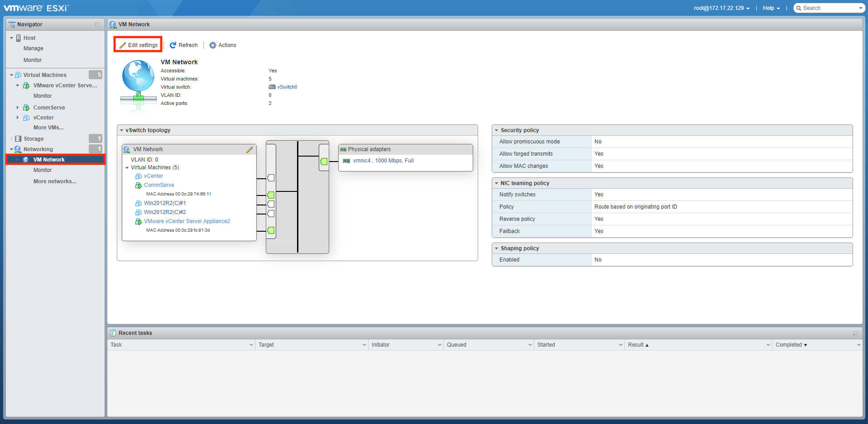868x424 pixels.
Task: Click the Physical adapters header icon
Action: click(x=343, y=149)
